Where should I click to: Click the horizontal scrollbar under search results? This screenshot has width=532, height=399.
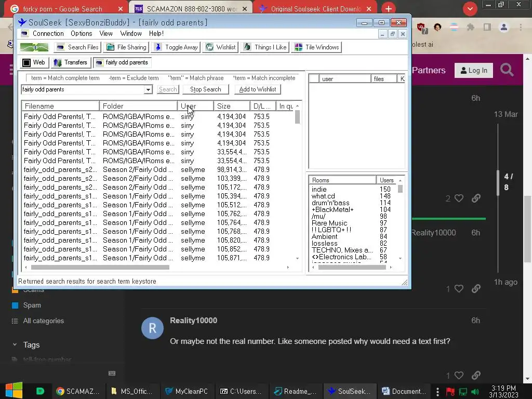point(100,268)
